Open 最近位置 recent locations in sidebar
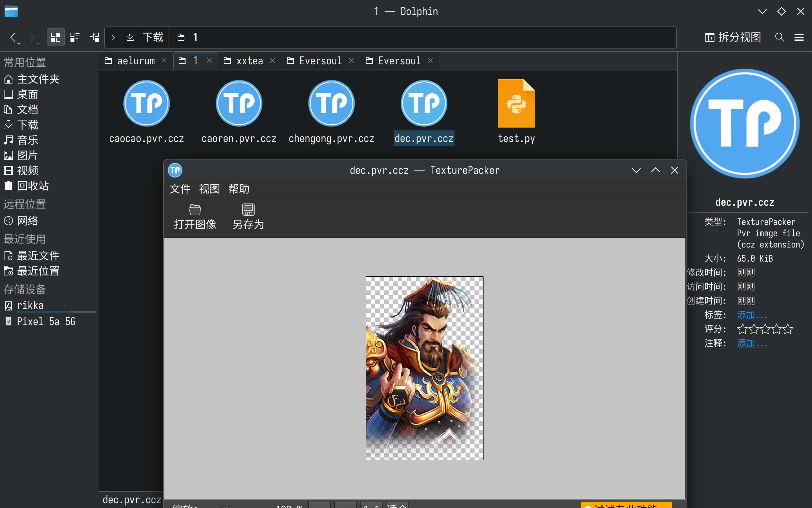This screenshot has height=508, width=812. coord(49,271)
